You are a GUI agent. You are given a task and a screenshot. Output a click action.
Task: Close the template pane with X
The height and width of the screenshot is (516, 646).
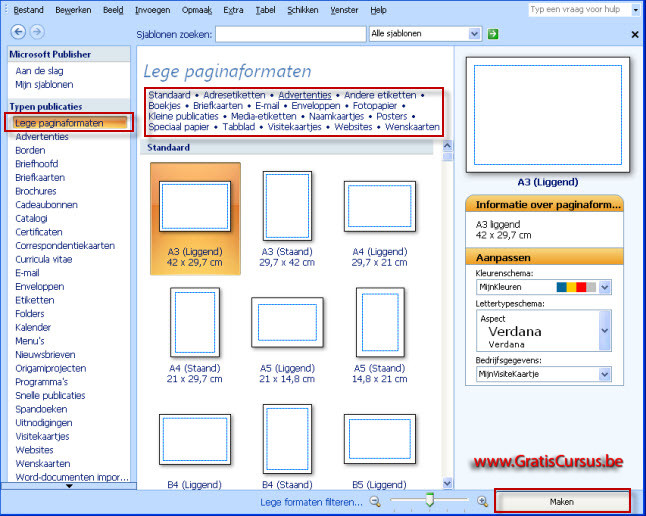pyautogui.click(x=635, y=35)
